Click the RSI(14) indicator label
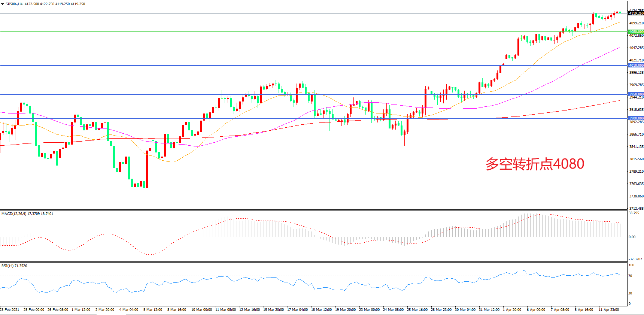The height and width of the screenshot is (315, 644). (8, 266)
